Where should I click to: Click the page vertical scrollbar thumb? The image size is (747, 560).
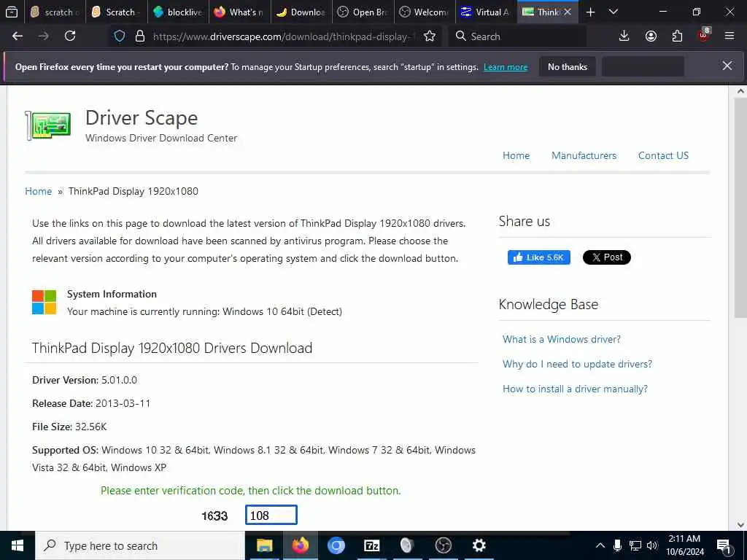[x=740, y=208]
